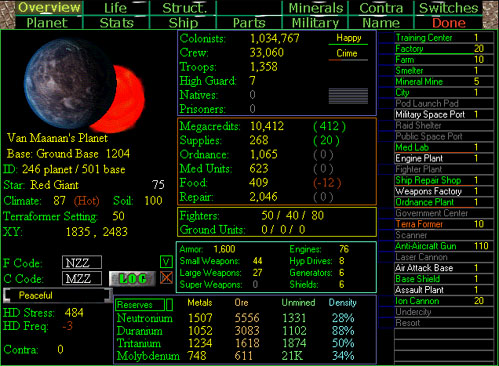Click the striped gray bars indicator
The height and width of the screenshot is (366, 499).
[x=348, y=96]
